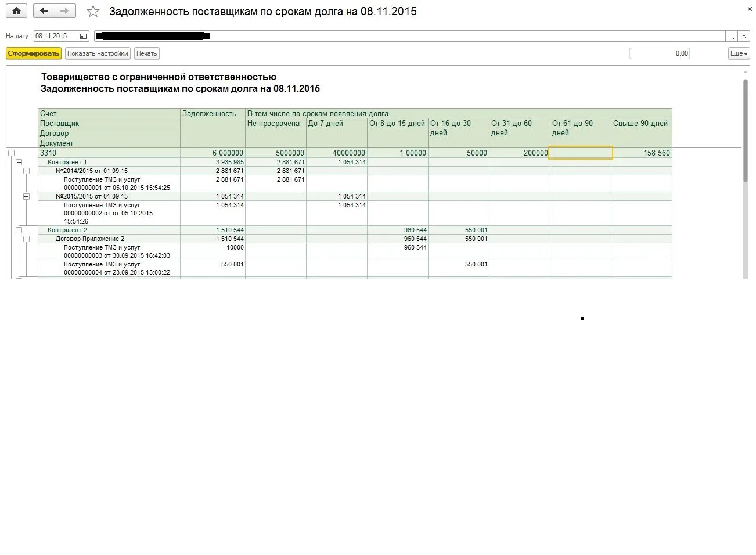The width and height of the screenshot is (756, 555).
Task: Open the calendar picker beside the date field
Action: coord(83,36)
